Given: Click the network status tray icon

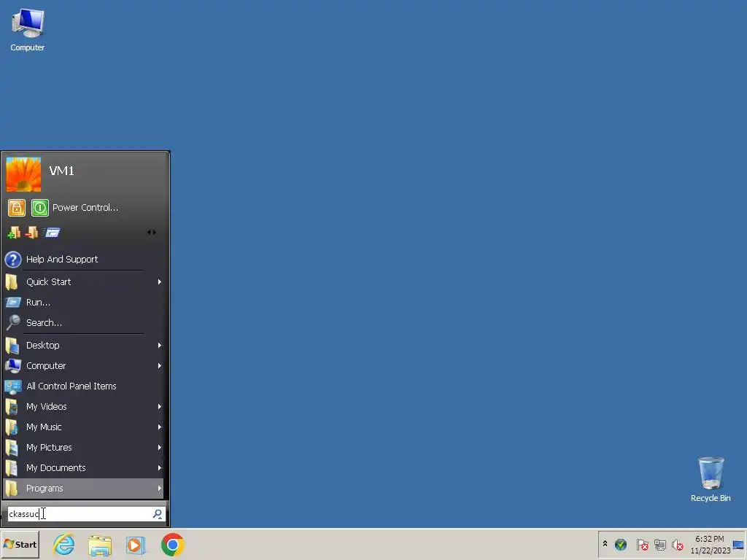Looking at the screenshot, I should (x=660, y=544).
